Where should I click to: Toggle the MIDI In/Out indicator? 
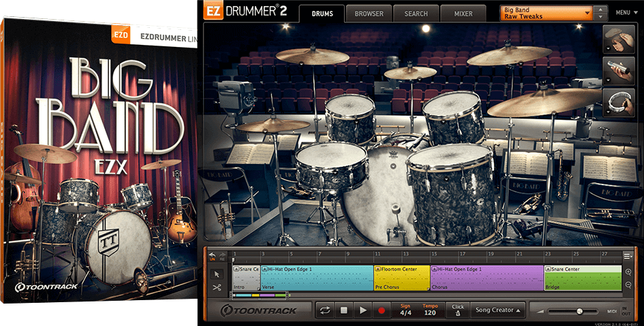tap(619, 311)
